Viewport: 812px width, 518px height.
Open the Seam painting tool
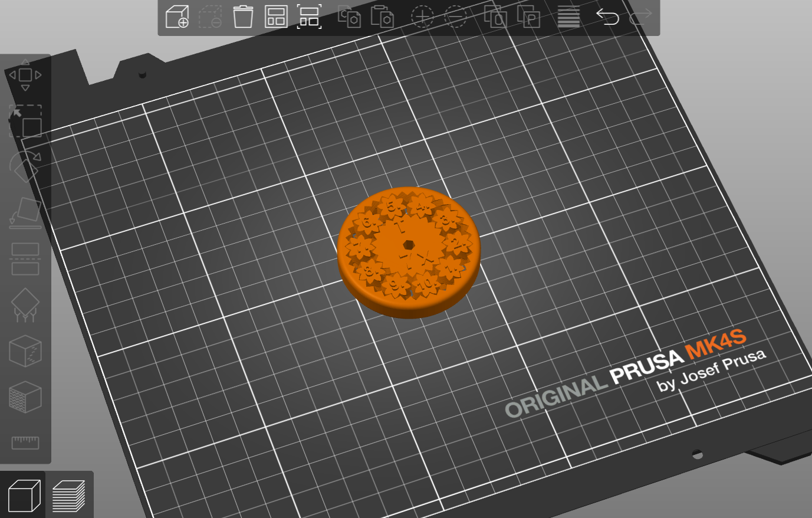point(25,351)
